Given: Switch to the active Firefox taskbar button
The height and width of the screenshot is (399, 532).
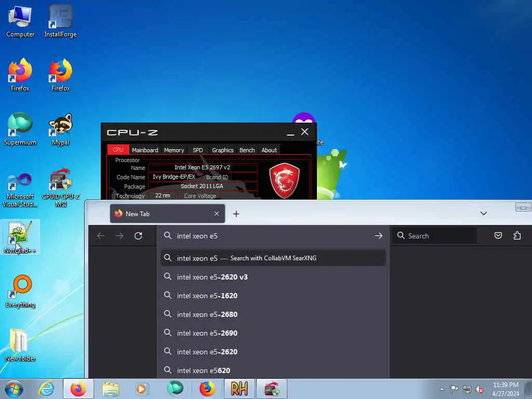Looking at the screenshot, I should click(78, 389).
